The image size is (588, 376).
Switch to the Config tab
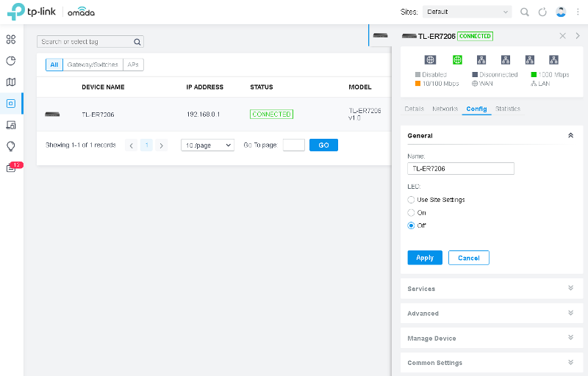pyautogui.click(x=476, y=109)
